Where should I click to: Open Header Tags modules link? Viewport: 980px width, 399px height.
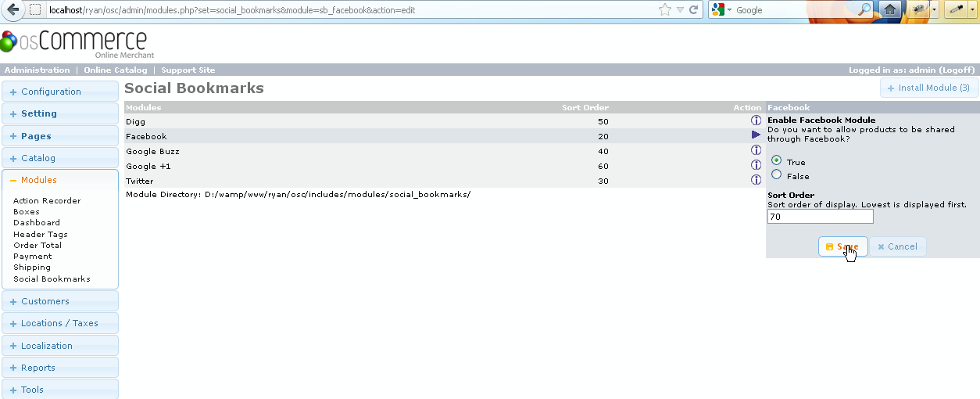tap(41, 234)
